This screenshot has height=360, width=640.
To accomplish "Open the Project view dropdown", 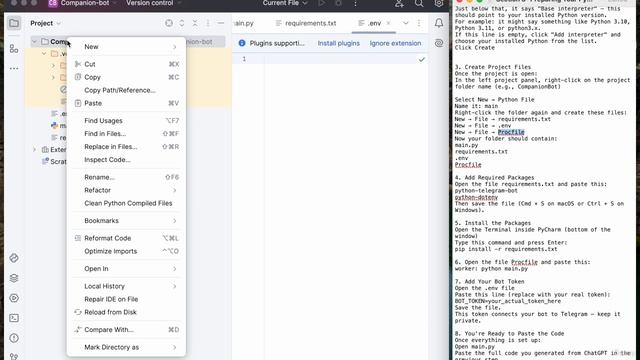I will (x=45, y=23).
